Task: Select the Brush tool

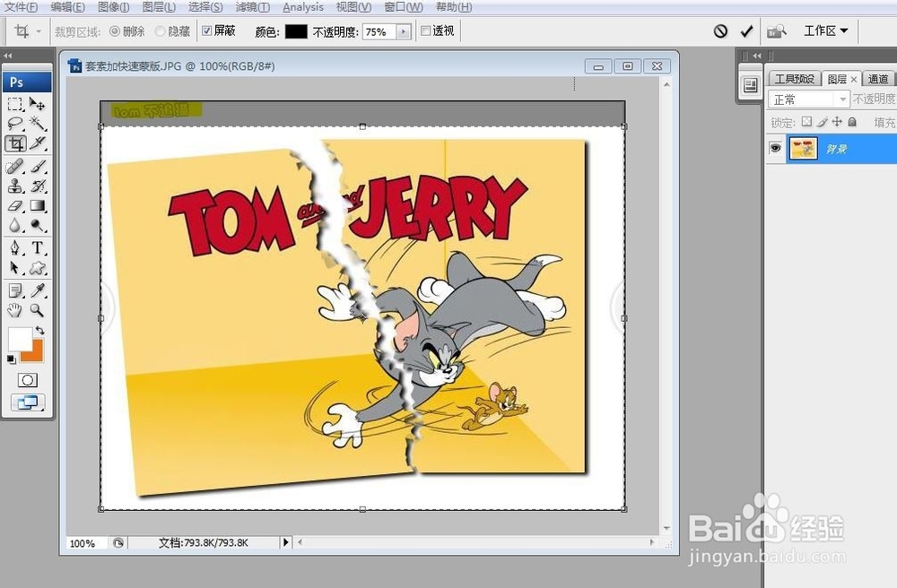Action: (x=37, y=167)
